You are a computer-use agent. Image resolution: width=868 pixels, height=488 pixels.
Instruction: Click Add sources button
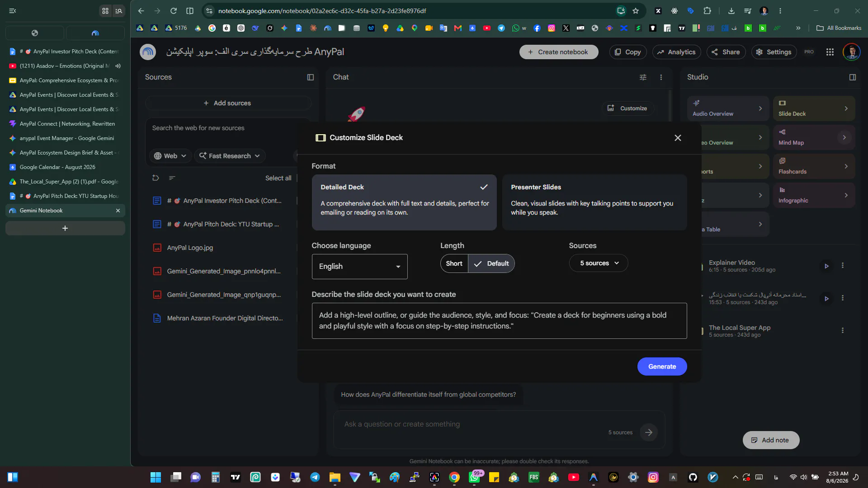click(x=227, y=103)
